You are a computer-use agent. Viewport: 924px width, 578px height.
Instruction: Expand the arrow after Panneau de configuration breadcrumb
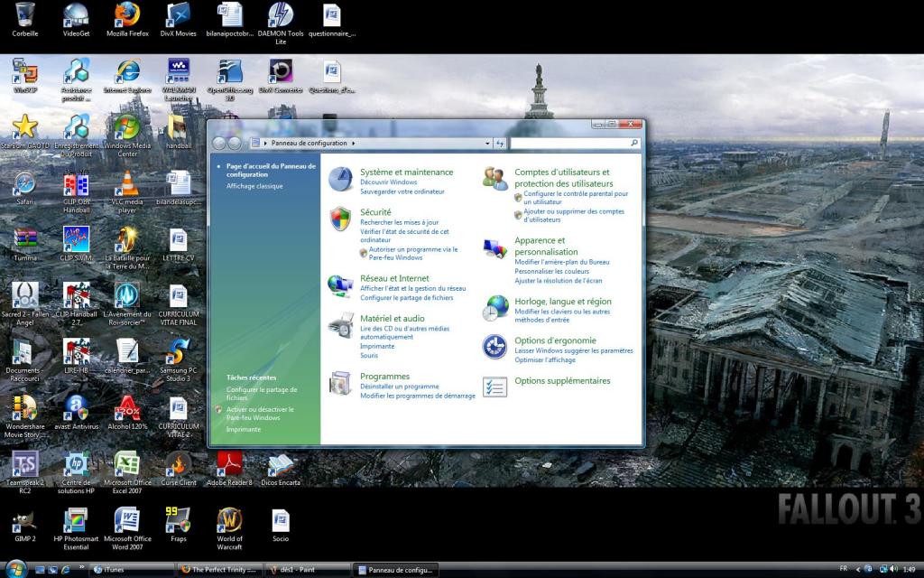353,144
